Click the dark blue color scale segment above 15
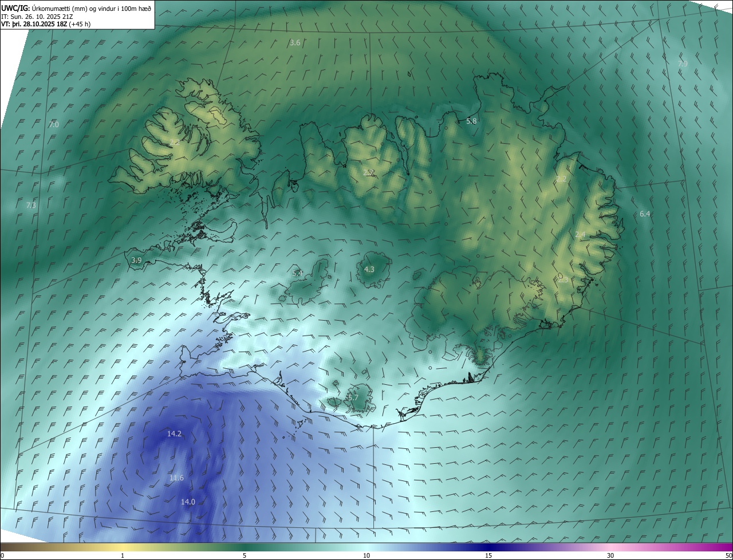The width and height of the screenshot is (733, 560). click(x=488, y=547)
